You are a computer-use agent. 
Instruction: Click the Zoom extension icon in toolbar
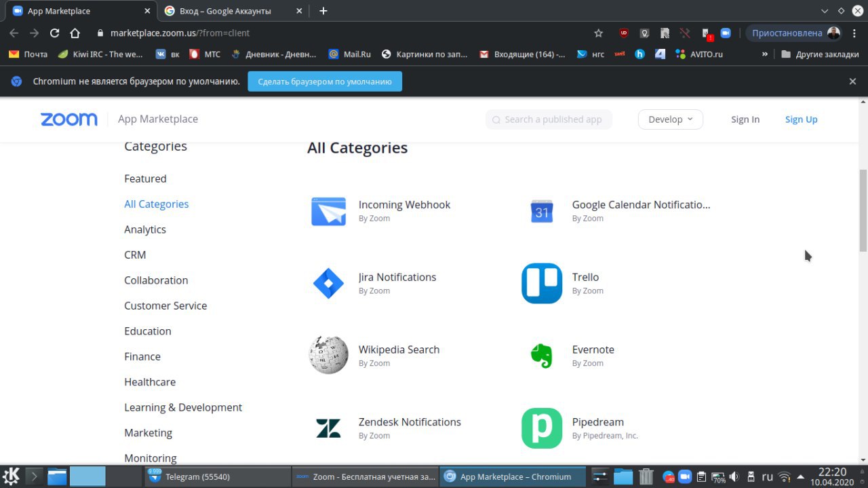pyautogui.click(x=726, y=33)
